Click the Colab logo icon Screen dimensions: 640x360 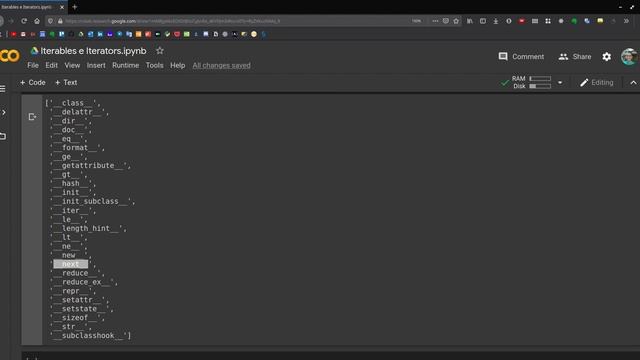coord(9,56)
